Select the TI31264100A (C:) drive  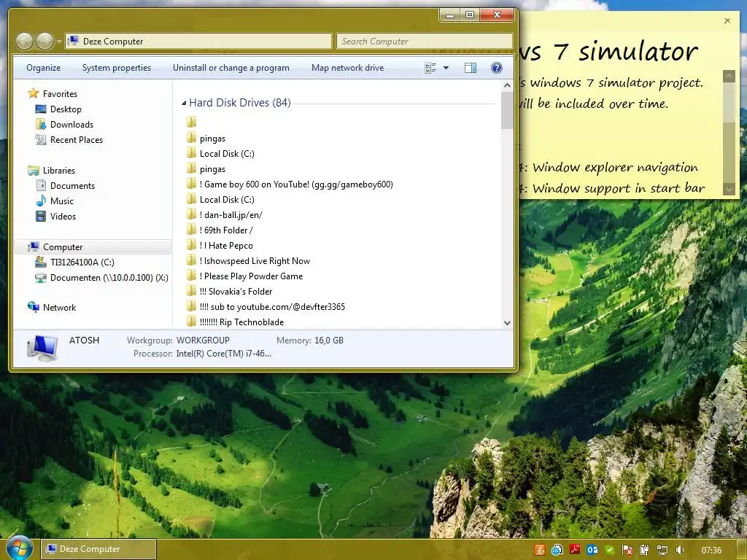pyautogui.click(x=75, y=262)
